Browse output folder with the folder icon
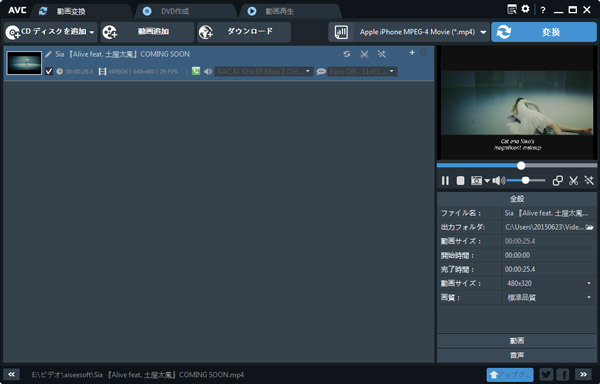This screenshot has height=384, width=600. (590, 227)
